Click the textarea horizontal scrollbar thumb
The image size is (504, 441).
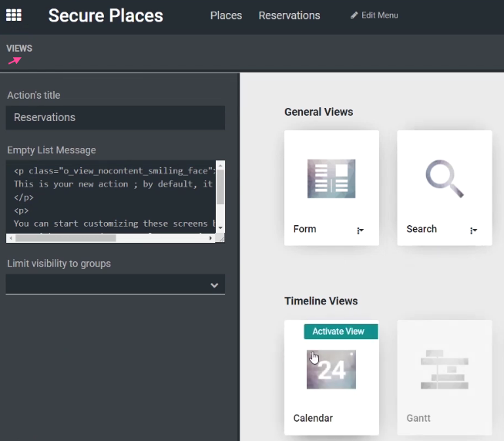[x=66, y=238]
